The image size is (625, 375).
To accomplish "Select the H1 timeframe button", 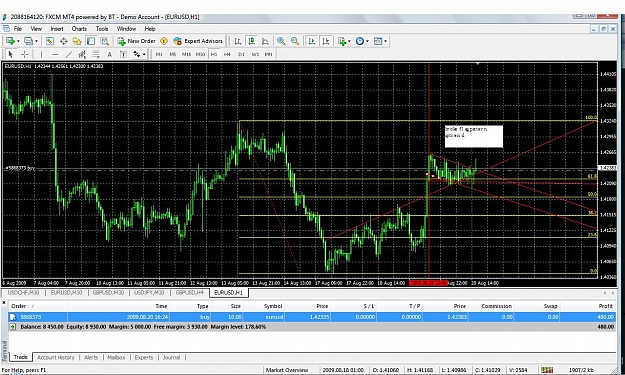I will click(x=214, y=54).
